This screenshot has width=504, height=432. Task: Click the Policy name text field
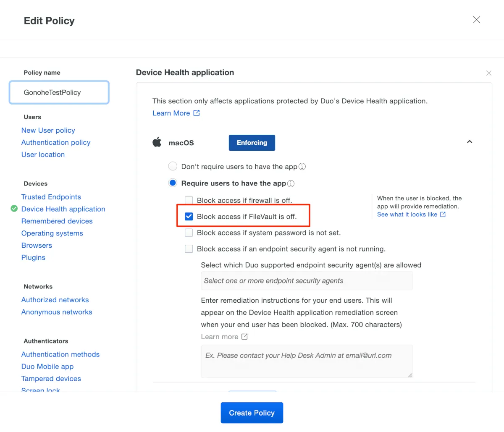pyautogui.click(x=59, y=92)
